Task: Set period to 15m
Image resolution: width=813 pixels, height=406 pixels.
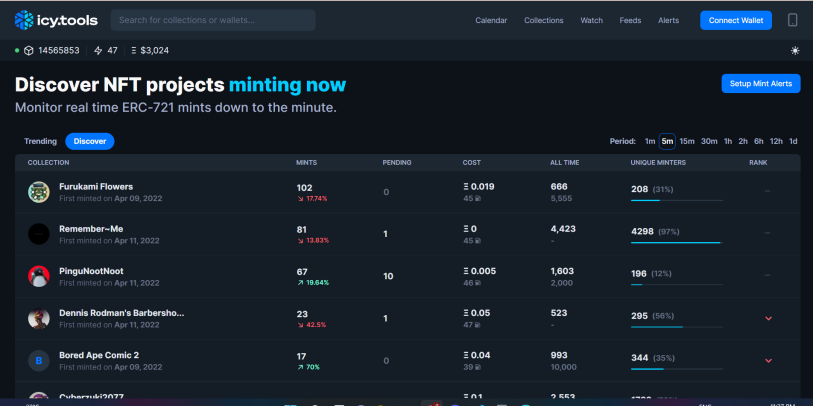Action: coord(687,141)
